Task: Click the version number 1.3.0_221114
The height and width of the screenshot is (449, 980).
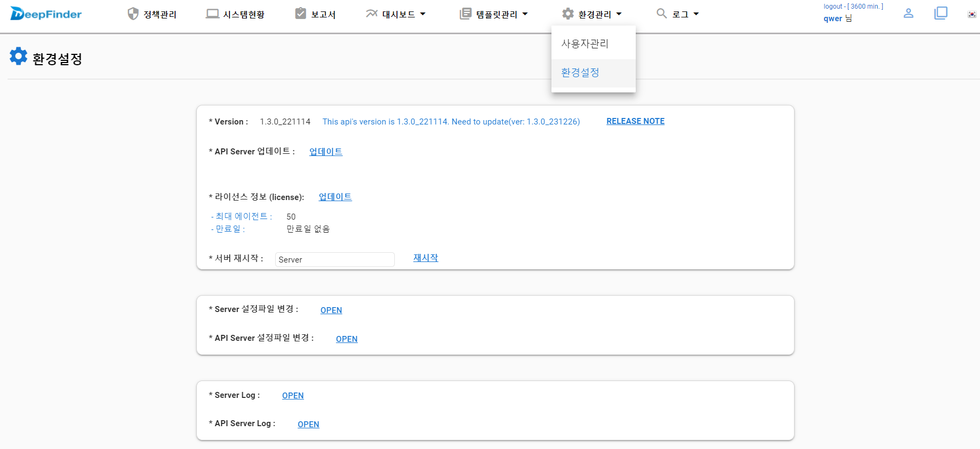Action: [x=285, y=122]
